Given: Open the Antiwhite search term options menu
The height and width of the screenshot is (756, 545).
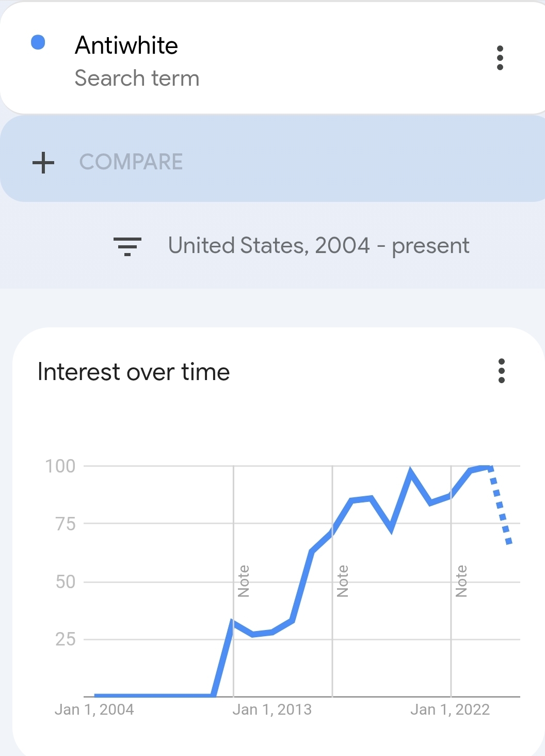Looking at the screenshot, I should point(500,58).
